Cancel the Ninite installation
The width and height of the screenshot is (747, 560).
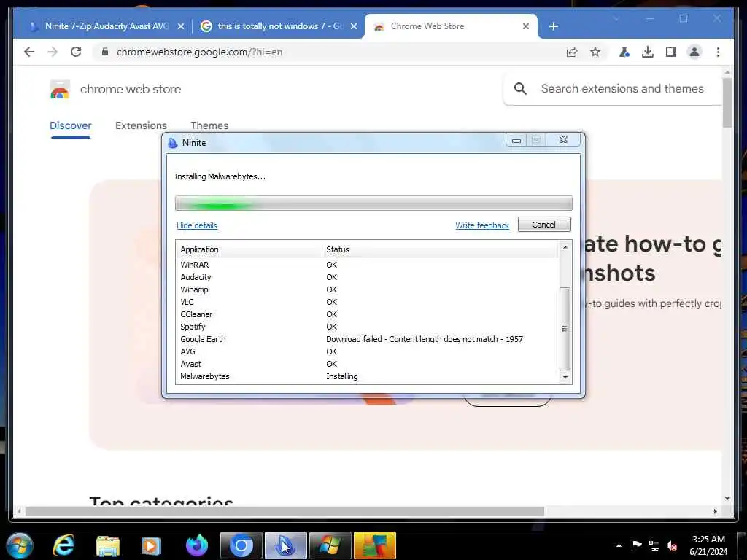click(x=544, y=225)
